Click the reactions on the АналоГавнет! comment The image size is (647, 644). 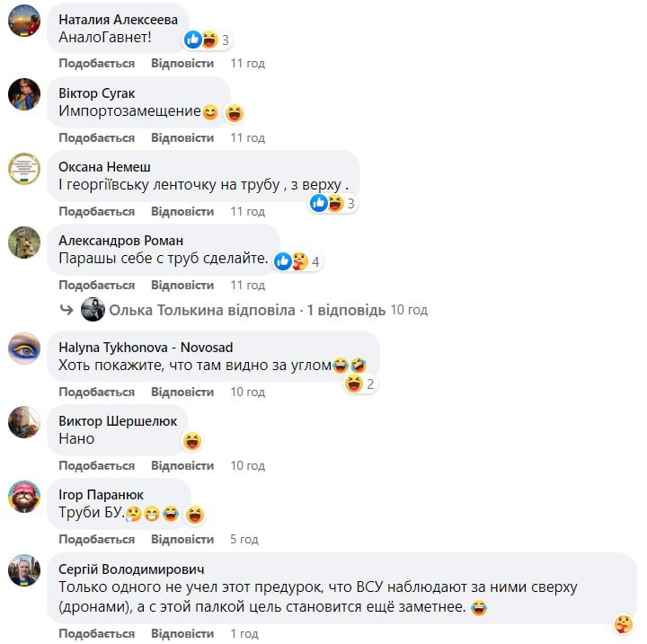point(208,40)
